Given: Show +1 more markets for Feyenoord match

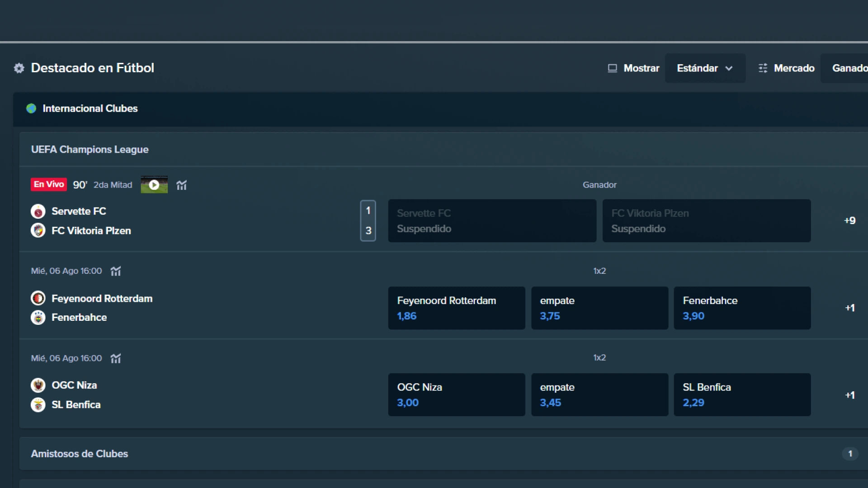Looking at the screenshot, I should click(850, 308).
